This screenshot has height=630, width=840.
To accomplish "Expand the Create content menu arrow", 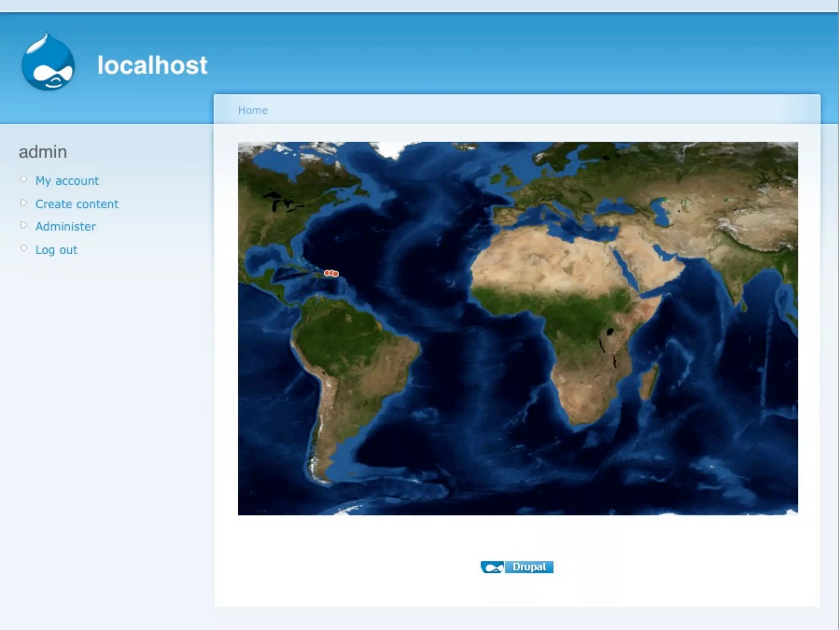I will pyautogui.click(x=24, y=203).
